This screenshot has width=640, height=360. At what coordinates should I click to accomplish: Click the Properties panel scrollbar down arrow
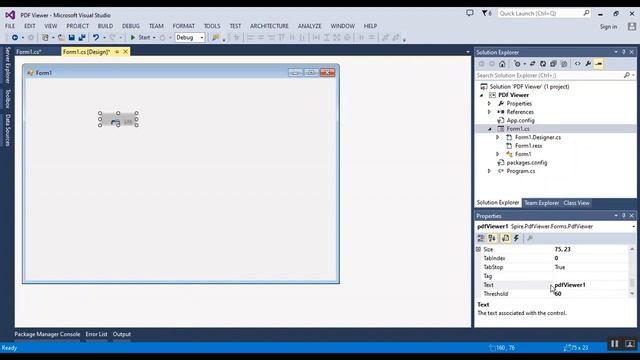pos(632,293)
